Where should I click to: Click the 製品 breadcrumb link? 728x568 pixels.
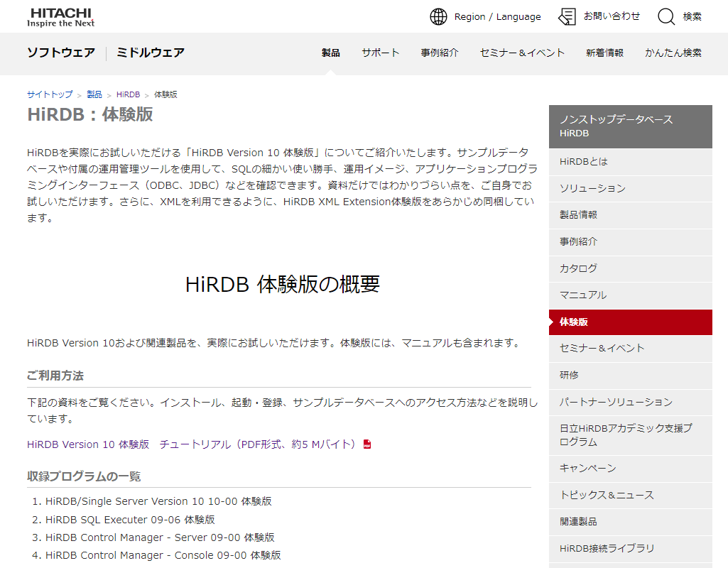coord(94,94)
